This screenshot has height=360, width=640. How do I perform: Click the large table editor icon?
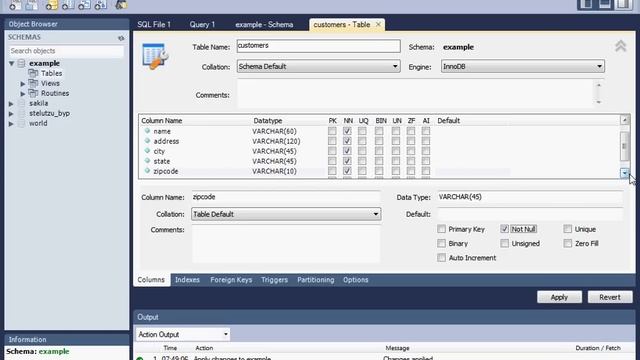(x=155, y=56)
